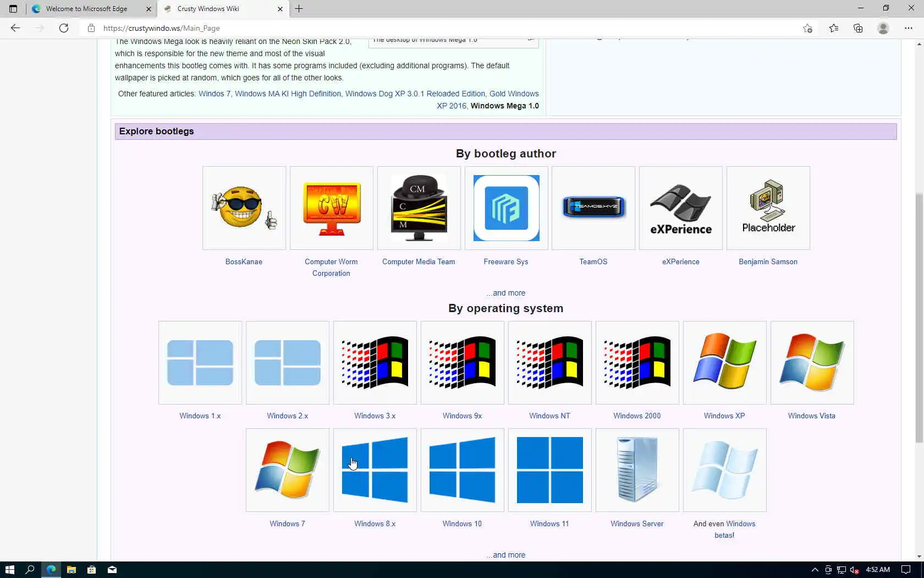The width and height of the screenshot is (924, 578).
Task: Open Edge Settings and more menu
Action: [x=909, y=28]
